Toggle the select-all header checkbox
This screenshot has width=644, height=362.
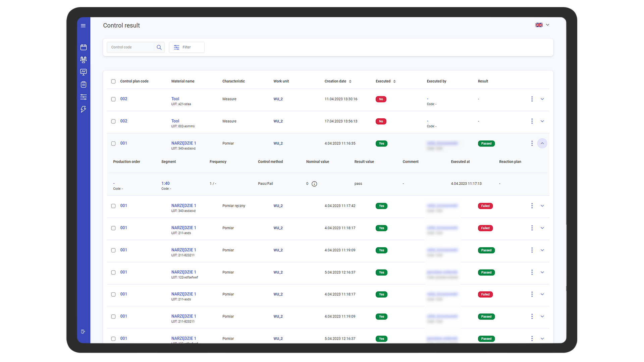click(x=113, y=81)
